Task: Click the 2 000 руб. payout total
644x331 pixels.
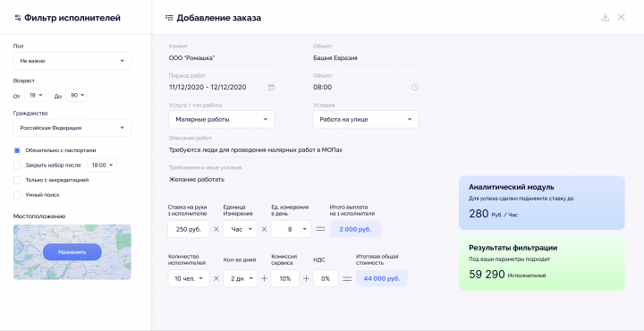Action: [x=355, y=229]
